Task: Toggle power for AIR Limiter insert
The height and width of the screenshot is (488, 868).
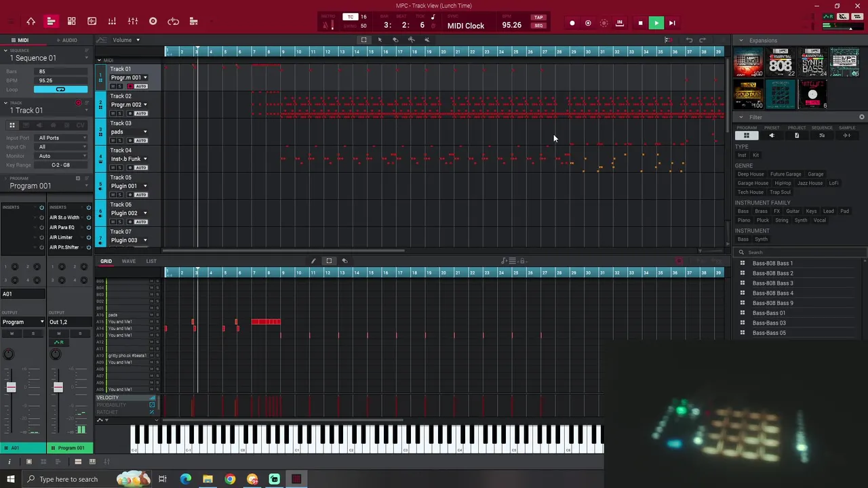Action: pyautogui.click(x=88, y=237)
